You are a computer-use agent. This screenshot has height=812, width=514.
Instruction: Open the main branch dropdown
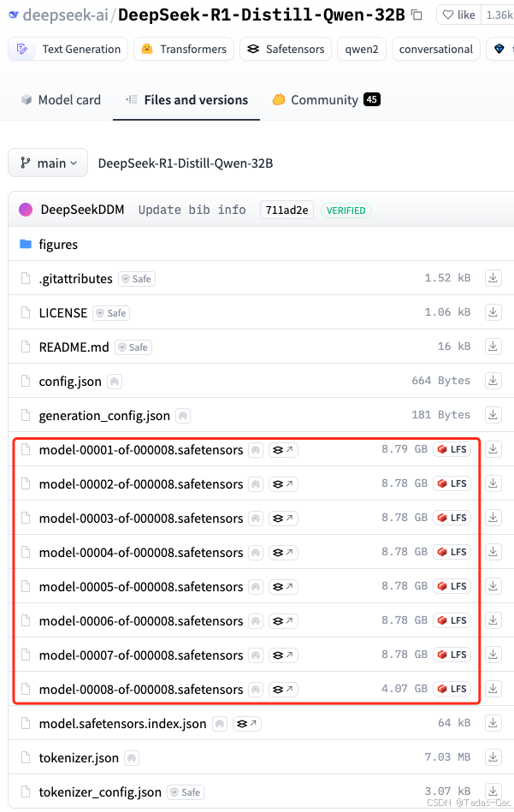(48, 163)
